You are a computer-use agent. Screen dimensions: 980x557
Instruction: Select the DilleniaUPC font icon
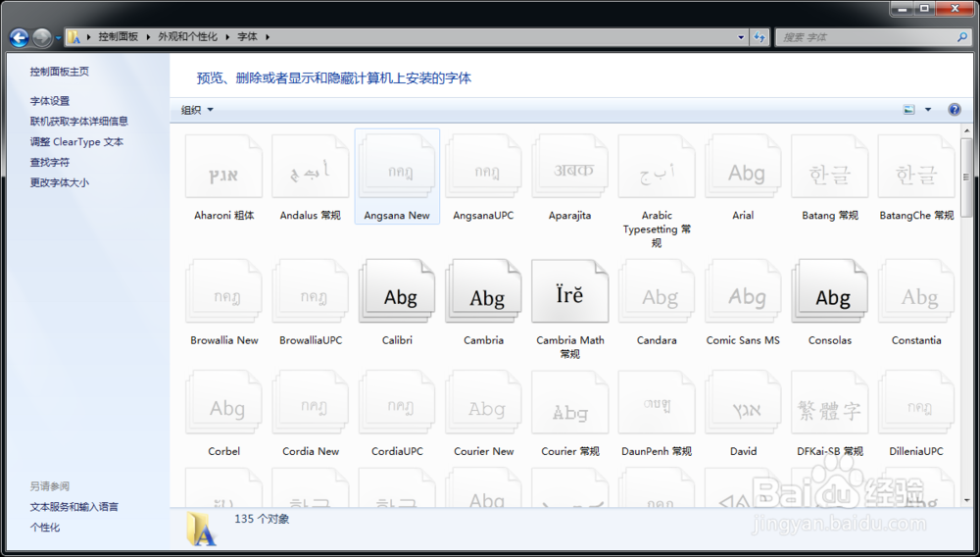pos(916,403)
